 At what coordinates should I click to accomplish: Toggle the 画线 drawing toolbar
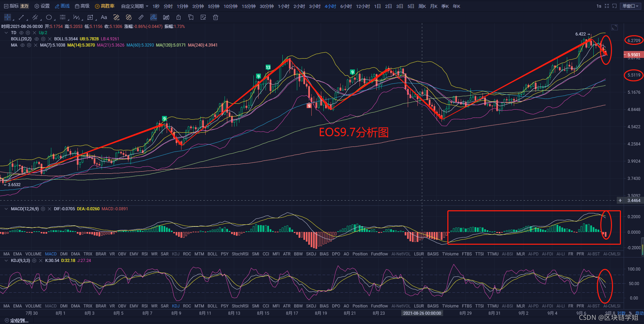click(62, 6)
